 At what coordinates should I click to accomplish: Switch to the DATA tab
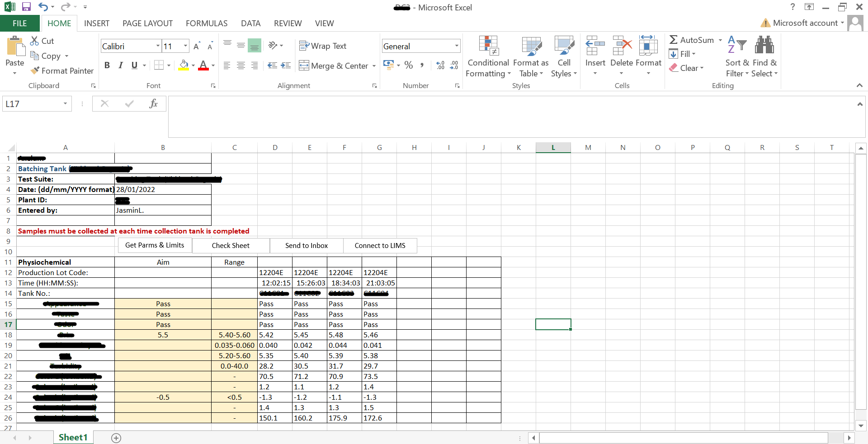coord(251,23)
